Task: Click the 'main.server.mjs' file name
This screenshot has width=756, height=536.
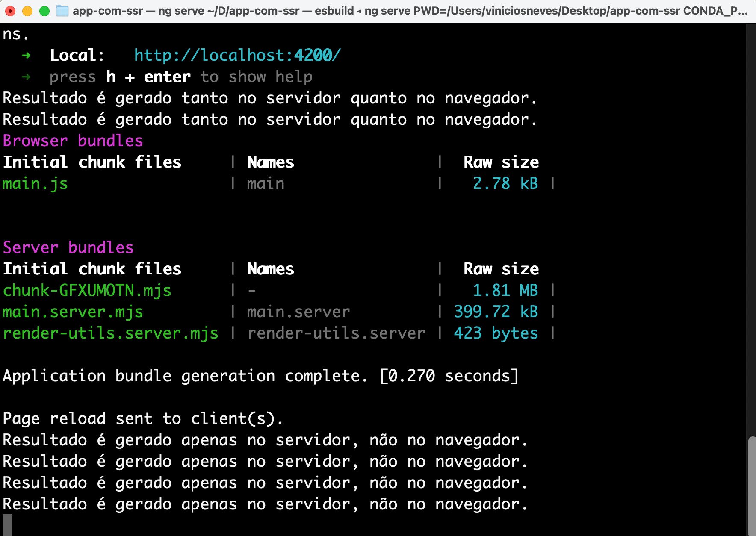Action: [x=73, y=312]
